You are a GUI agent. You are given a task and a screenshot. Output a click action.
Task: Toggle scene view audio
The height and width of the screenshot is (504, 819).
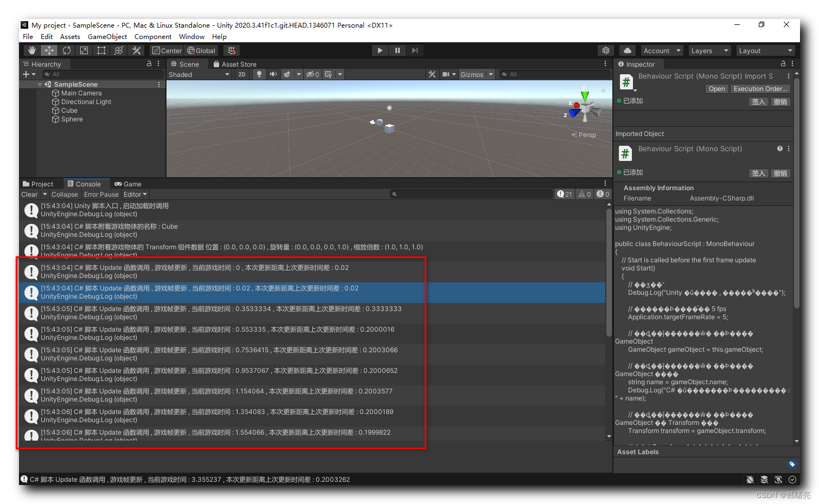[x=273, y=74]
